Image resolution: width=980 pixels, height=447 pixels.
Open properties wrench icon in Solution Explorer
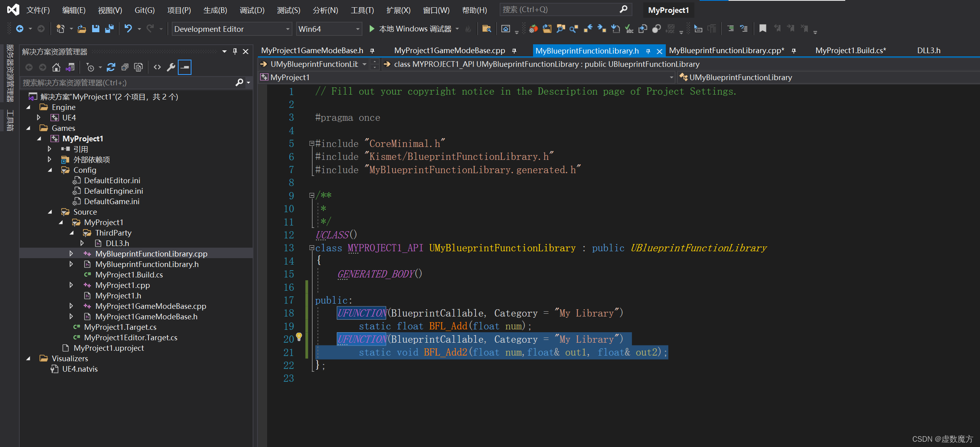[171, 67]
